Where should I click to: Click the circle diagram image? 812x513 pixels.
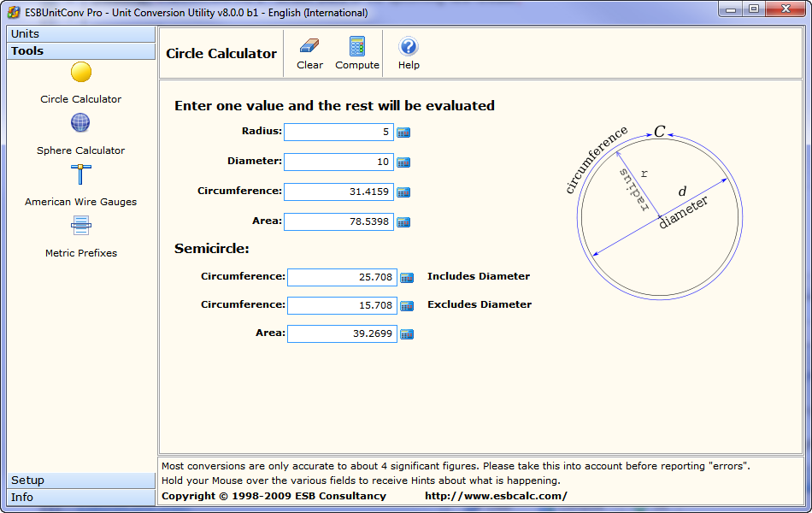click(x=654, y=212)
